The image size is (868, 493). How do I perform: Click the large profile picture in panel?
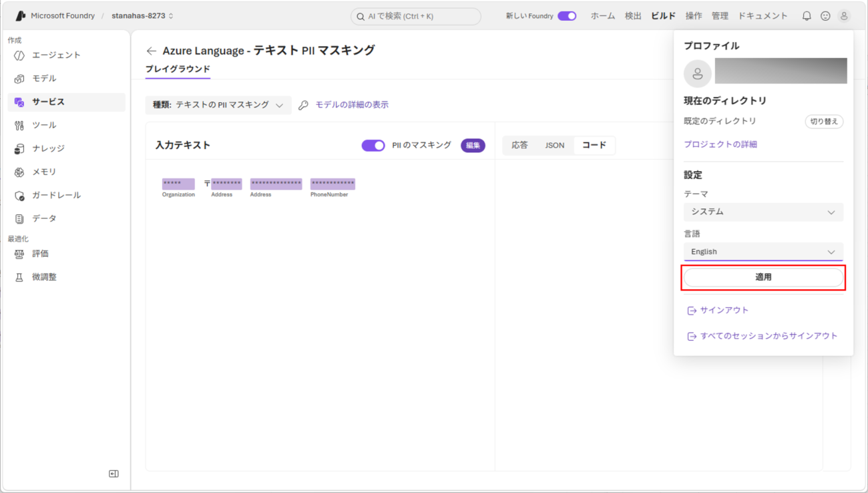(697, 73)
